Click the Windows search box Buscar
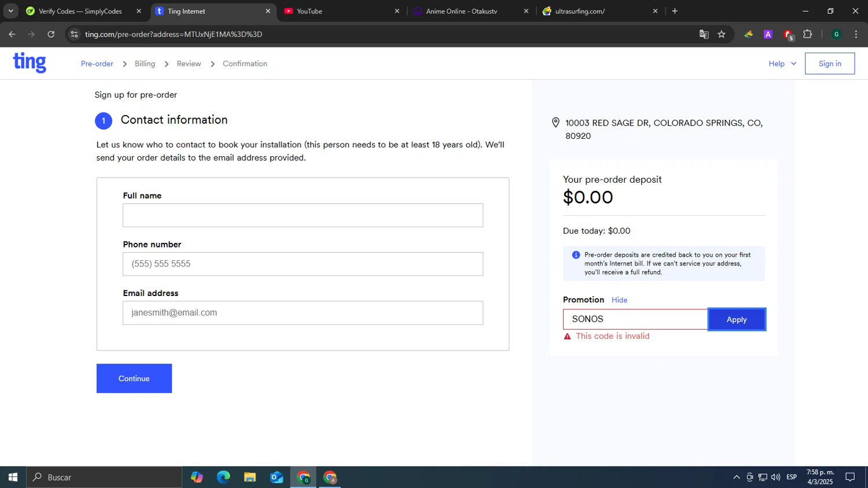Image resolution: width=868 pixels, height=488 pixels. [x=104, y=477]
